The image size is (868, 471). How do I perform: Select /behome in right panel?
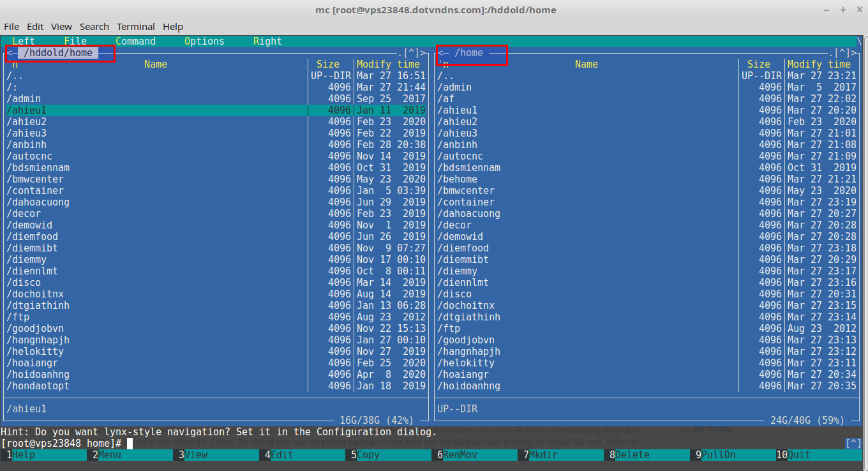pyautogui.click(x=647, y=179)
